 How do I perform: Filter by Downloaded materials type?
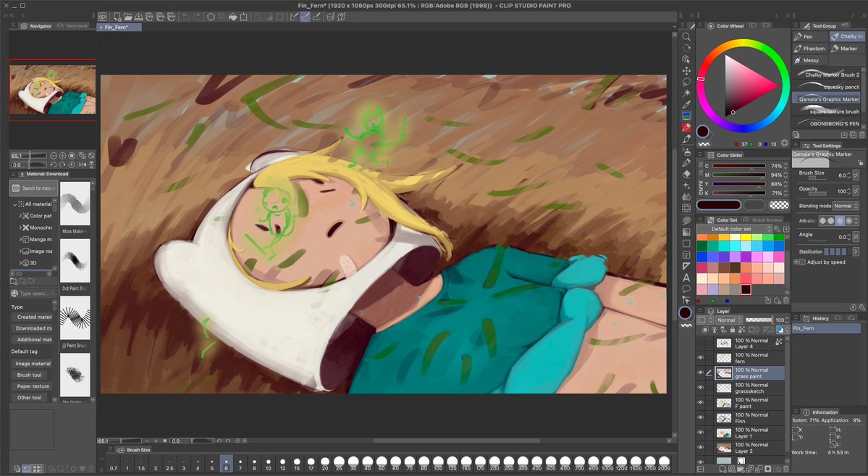(32, 328)
